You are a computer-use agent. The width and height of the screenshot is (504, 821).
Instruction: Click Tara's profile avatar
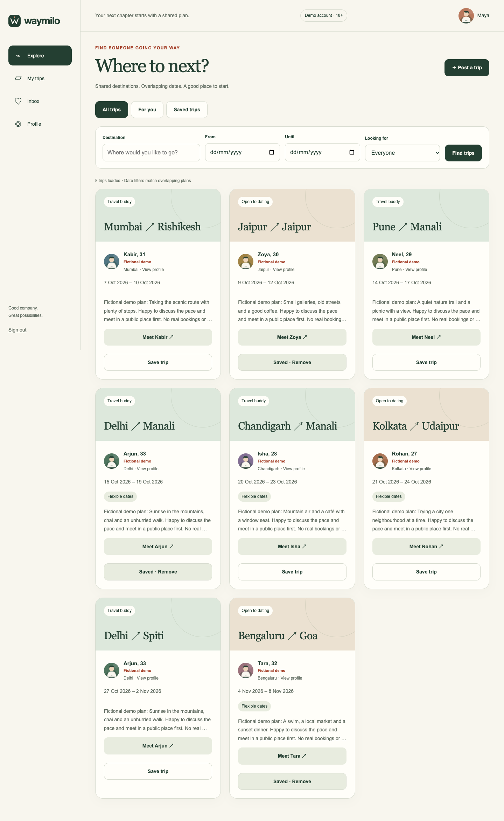[246, 670]
